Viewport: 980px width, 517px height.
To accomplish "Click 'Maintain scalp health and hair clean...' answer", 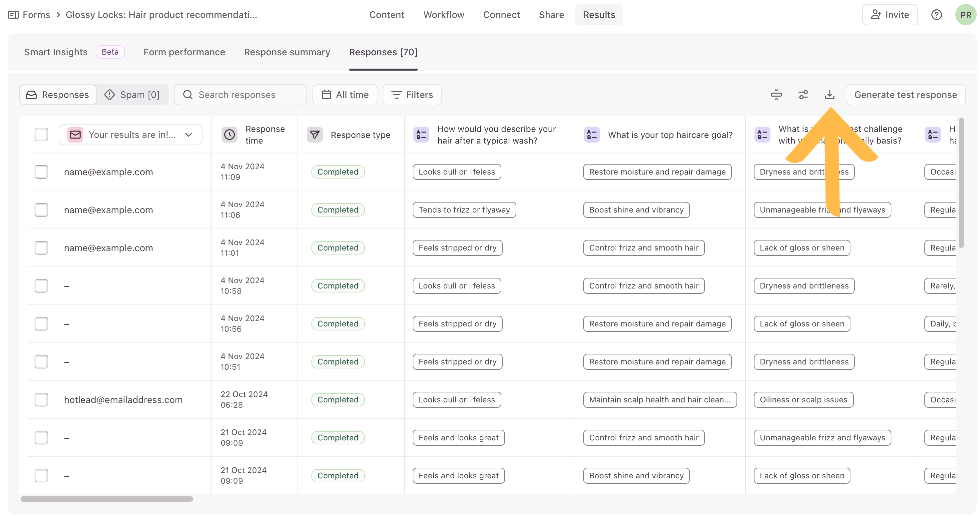I will (660, 400).
